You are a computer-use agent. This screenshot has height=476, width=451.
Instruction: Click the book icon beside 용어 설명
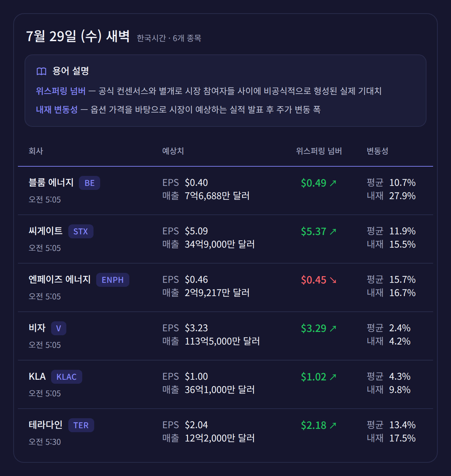(x=41, y=71)
